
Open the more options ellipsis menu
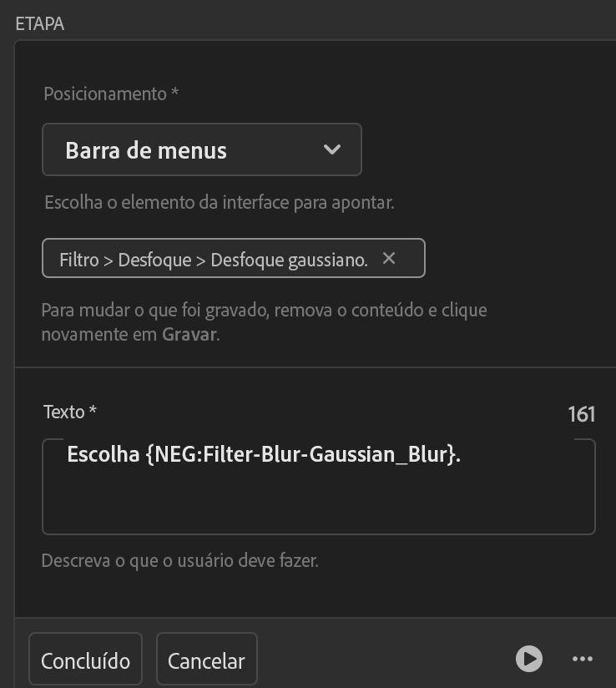tap(582, 659)
